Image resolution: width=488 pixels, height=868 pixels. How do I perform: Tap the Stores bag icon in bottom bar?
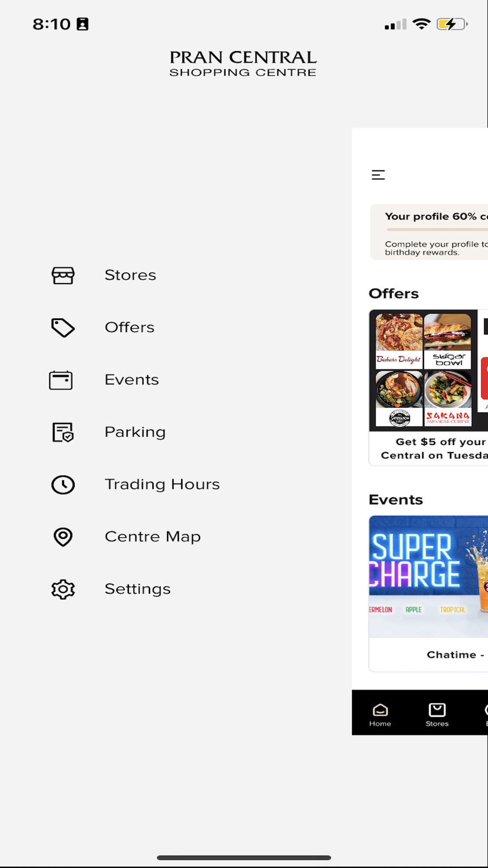[437, 709]
